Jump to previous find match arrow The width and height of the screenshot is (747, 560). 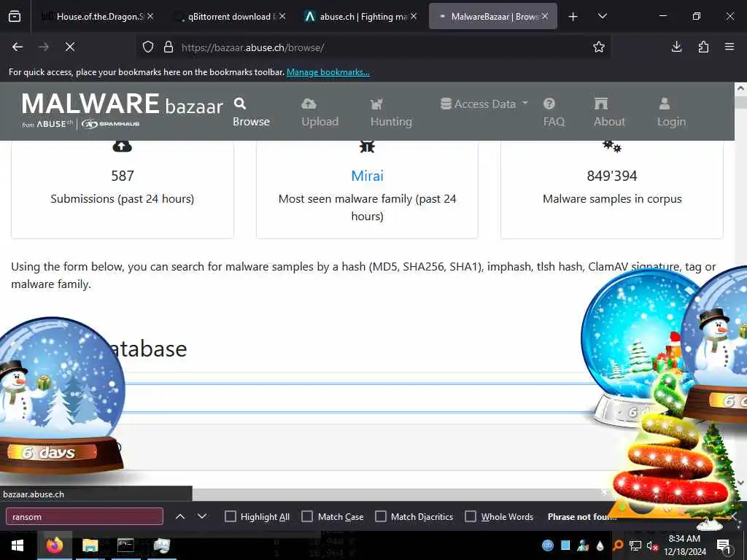[180, 517]
